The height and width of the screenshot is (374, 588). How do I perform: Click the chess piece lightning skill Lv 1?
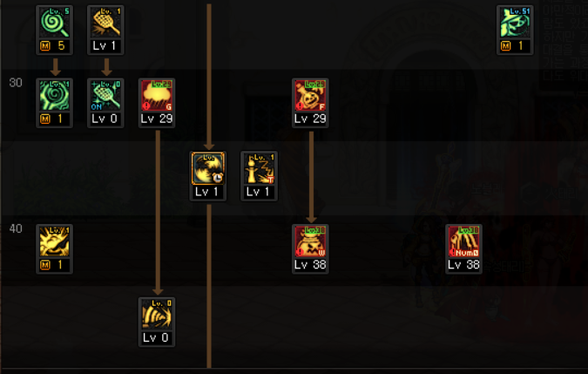click(259, 168)
